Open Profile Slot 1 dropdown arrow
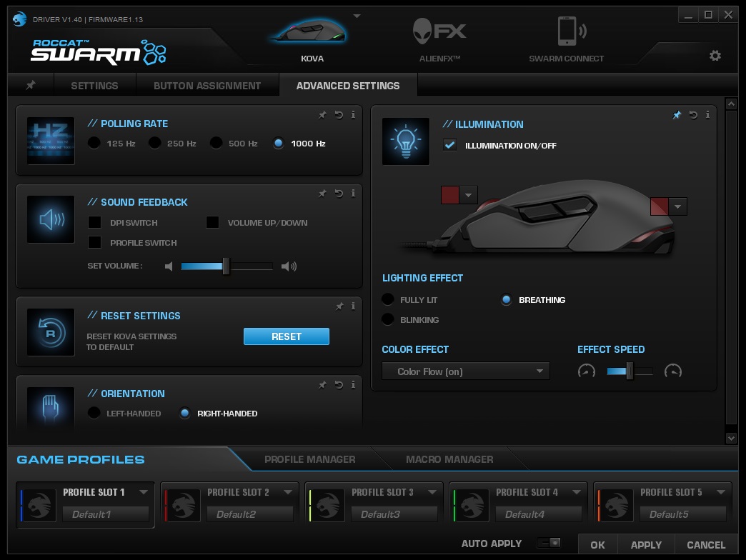Viewport: 746px width, 560px height. point(143,492)
